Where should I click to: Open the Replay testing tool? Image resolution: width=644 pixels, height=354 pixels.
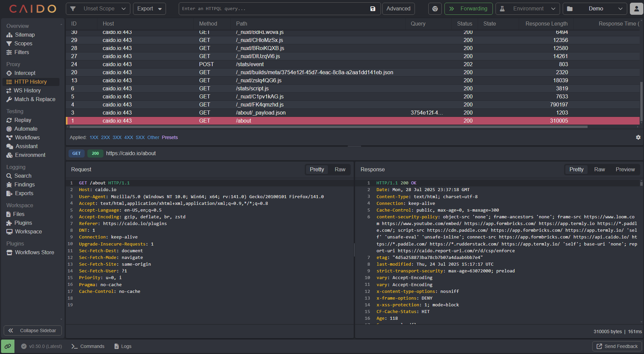tap(23, 120)
